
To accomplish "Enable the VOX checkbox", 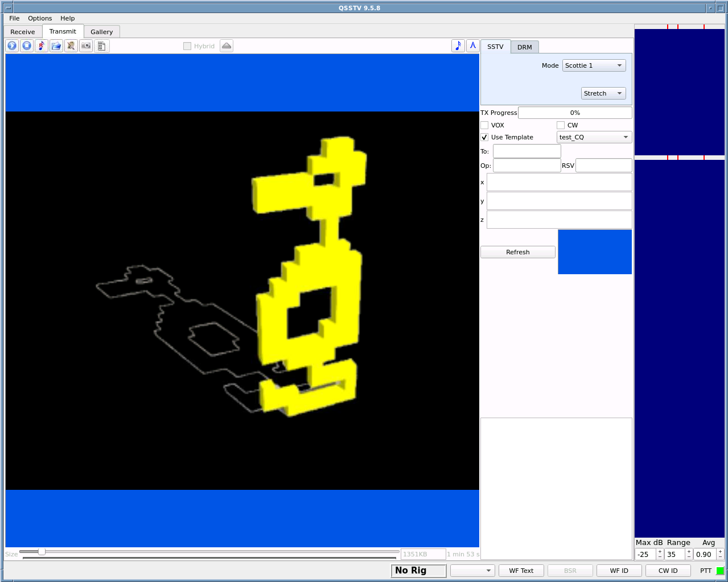I will [484, 125].
